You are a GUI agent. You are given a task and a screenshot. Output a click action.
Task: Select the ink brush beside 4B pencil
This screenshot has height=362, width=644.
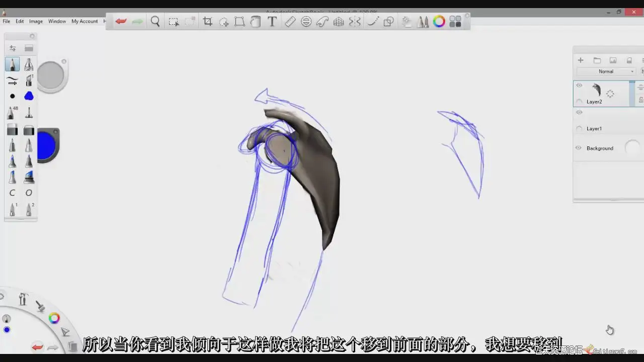click(x=29, y=113)
